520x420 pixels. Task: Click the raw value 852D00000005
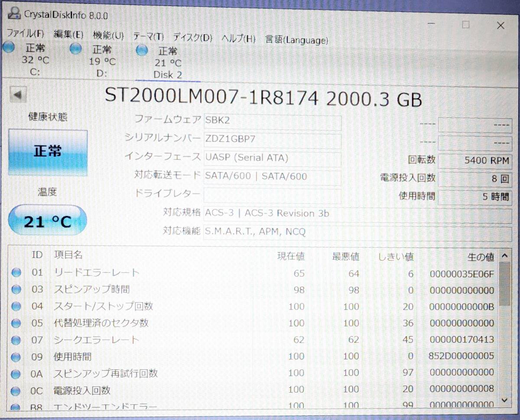(462, 356)
